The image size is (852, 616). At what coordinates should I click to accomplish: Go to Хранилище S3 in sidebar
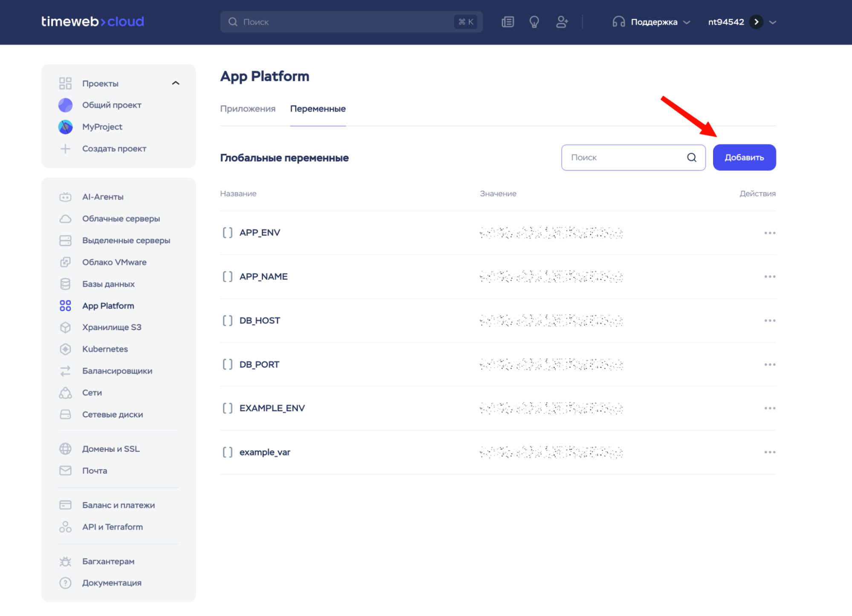[x=111, y=327]
